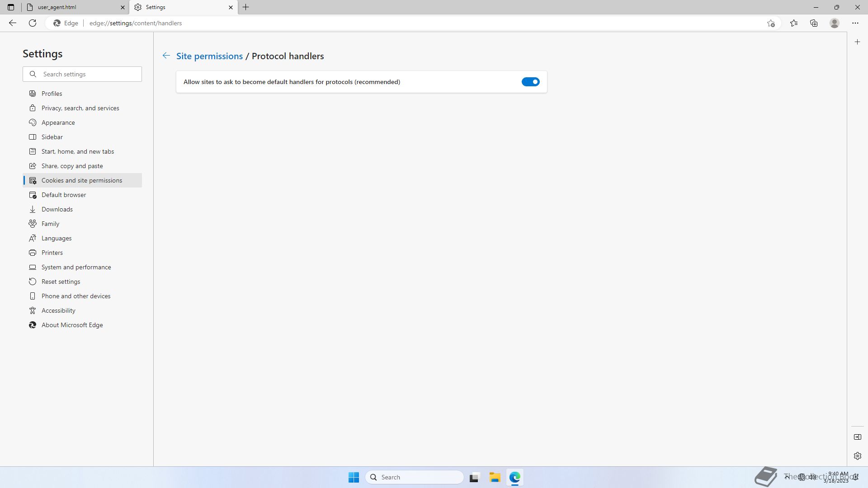Open the sidebar settings gear icon
Screen dimensions: 868x488
857,456
